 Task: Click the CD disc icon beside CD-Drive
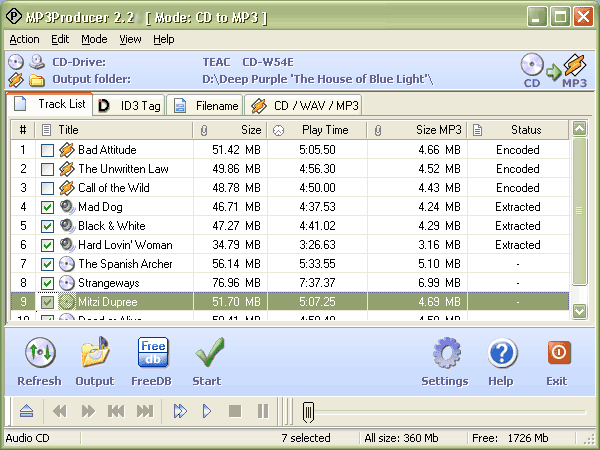click(x=16, y=62)
